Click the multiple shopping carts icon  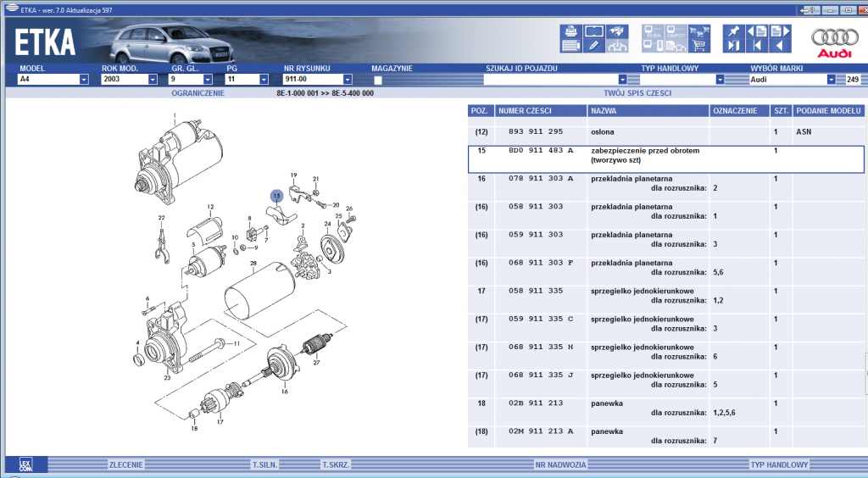pyautogui.click(x=699, y=31)
